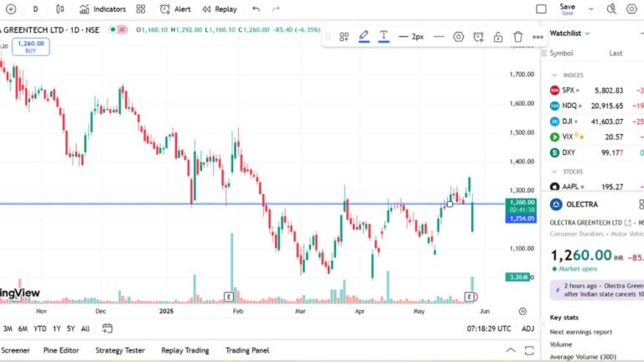
Task: Open more options three dots in drawing toolbar
Action: [x=538, y=37]
